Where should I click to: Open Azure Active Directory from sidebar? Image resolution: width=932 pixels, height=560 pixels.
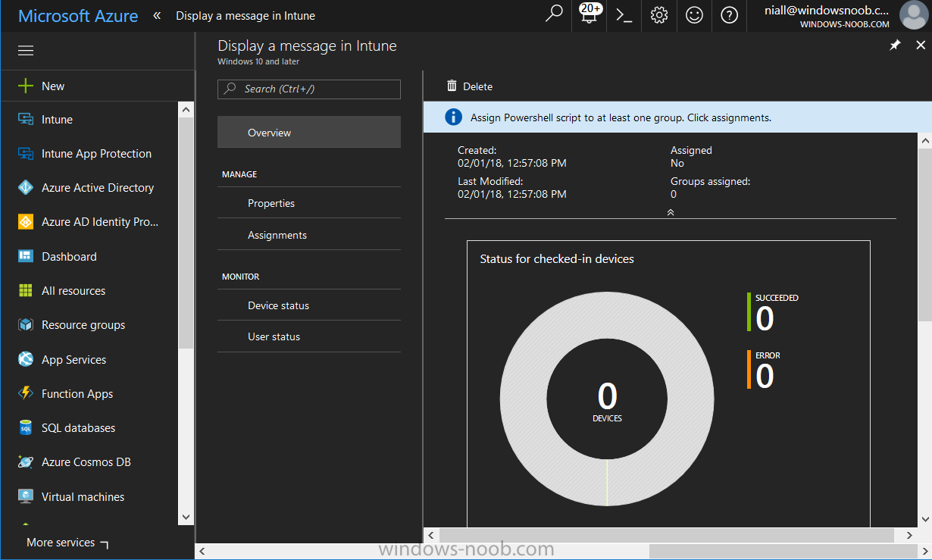pyautogui.click(x=98, y=188)
